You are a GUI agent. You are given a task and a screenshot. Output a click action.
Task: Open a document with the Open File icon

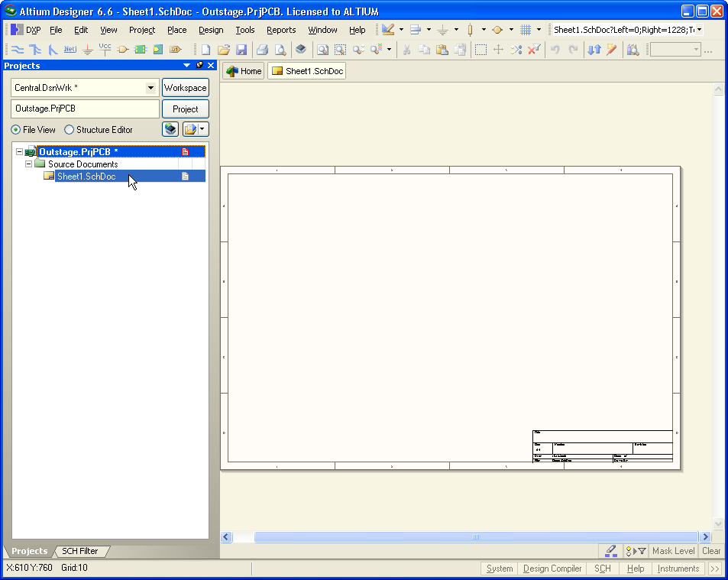tap(224, 49)
